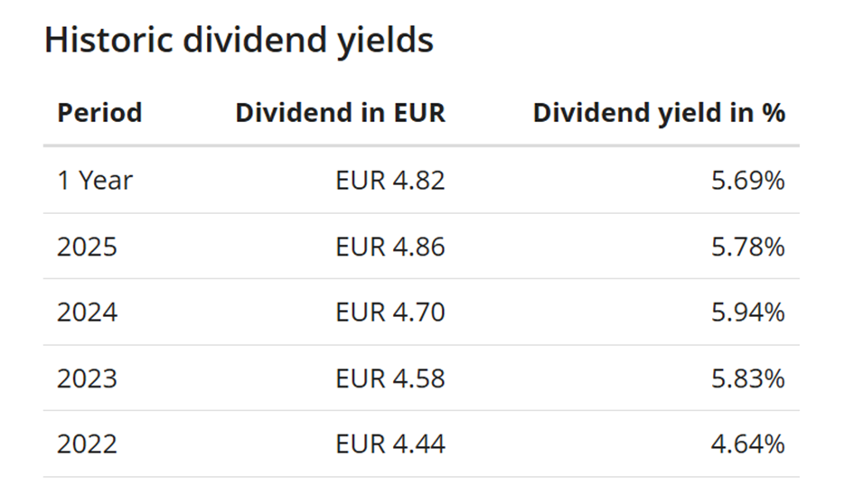
Task: Click the Dividend yield in % header
Action: coord(659,113)
